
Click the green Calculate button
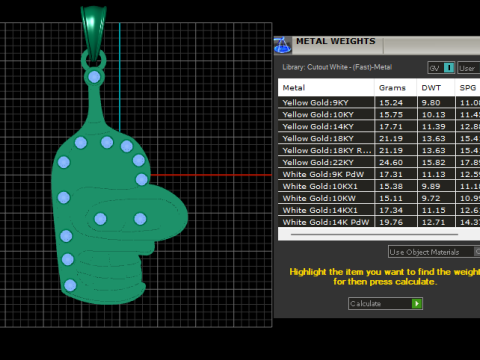pos(385,303)
